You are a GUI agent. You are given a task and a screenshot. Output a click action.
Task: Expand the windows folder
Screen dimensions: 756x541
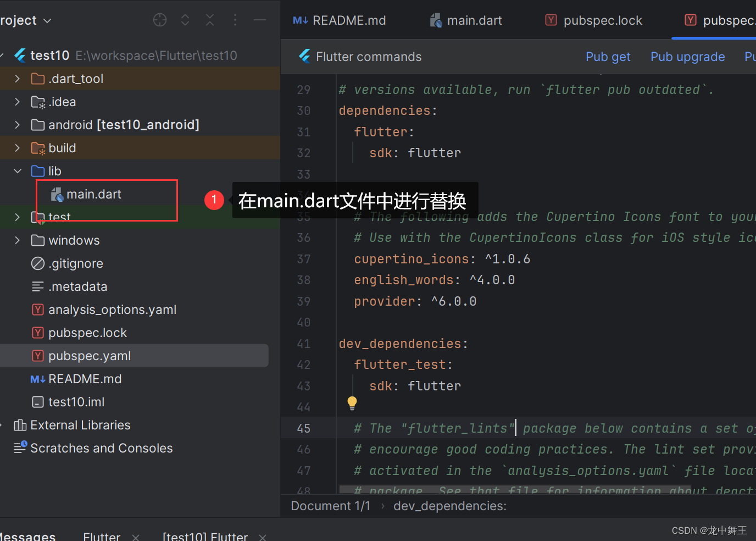18,240
